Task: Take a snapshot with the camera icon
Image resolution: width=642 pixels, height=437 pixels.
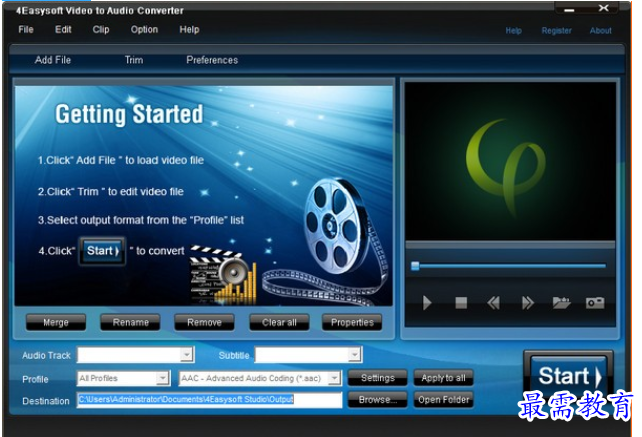Action: (595, 303)
